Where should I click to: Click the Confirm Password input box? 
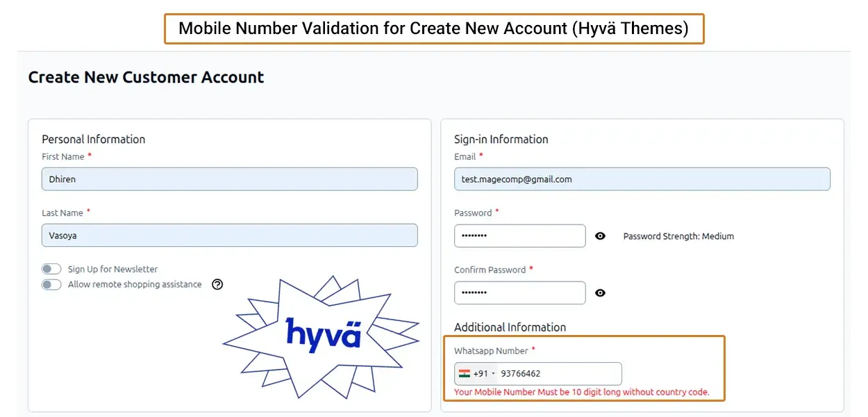click(519, 293)
